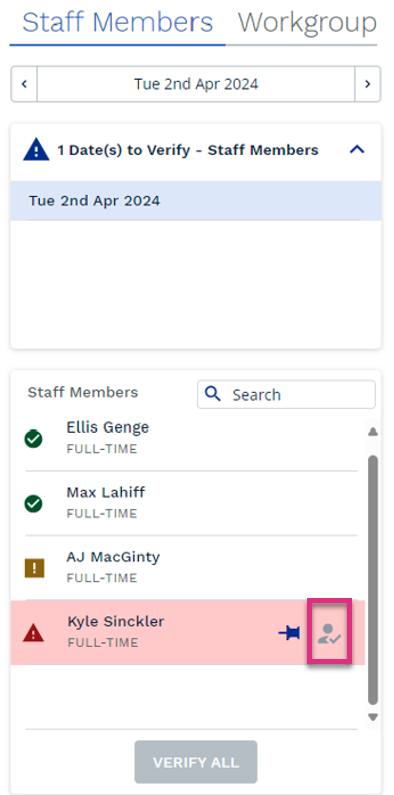The image size is (394, 795).
Task: Click the magnifier icon in the Search box
Action: 214,394
